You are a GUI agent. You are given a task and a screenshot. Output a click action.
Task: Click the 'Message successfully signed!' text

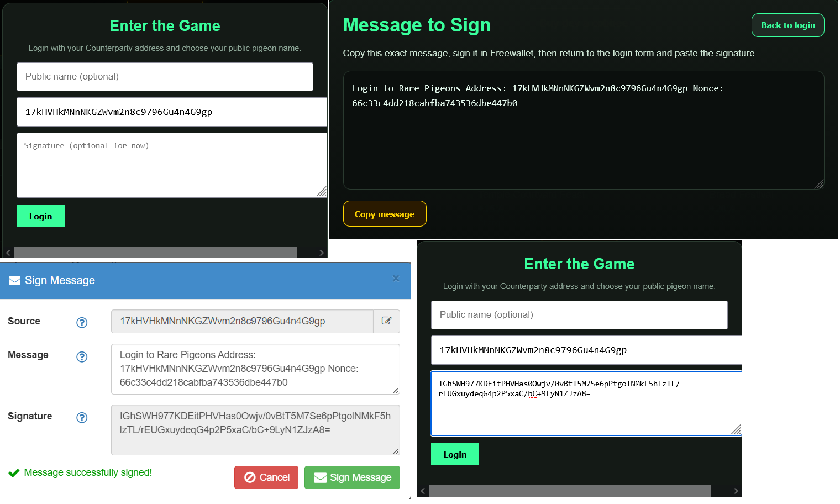[88, 473]
